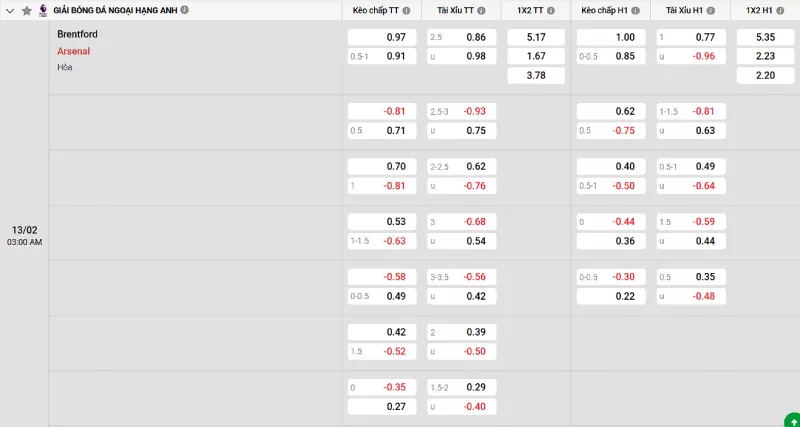Open info icon next to Kèo chấp TT

[x=408, y=10]
